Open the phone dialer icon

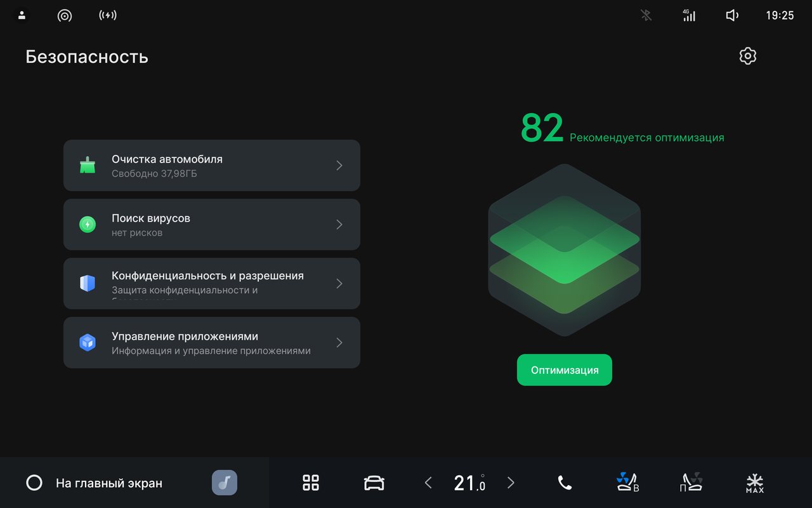tap(565, 483)
